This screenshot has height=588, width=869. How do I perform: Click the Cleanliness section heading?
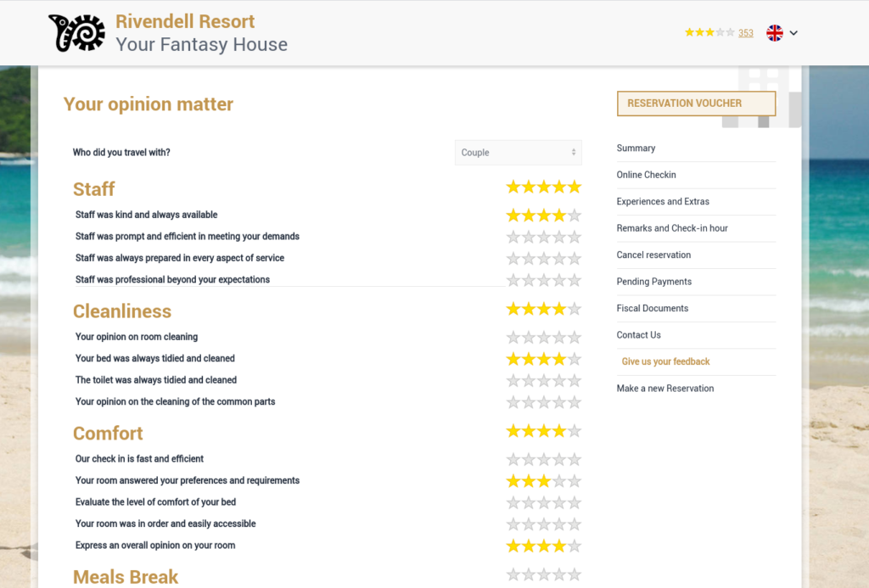[x=122, y=311]
